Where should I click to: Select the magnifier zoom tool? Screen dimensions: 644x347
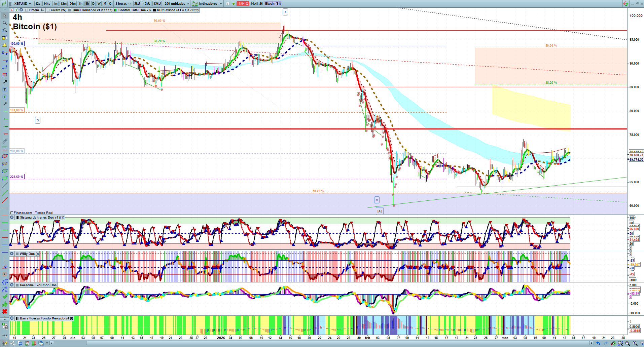point(5,23)
